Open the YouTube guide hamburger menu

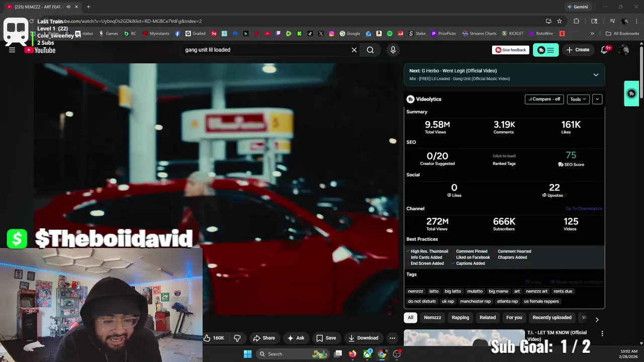click(x=12, y=50)
